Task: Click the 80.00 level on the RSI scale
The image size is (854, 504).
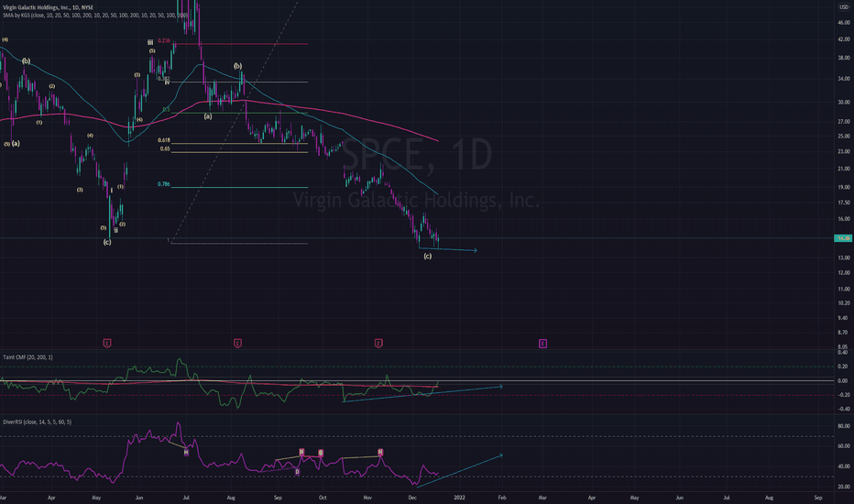Action: 844,426
